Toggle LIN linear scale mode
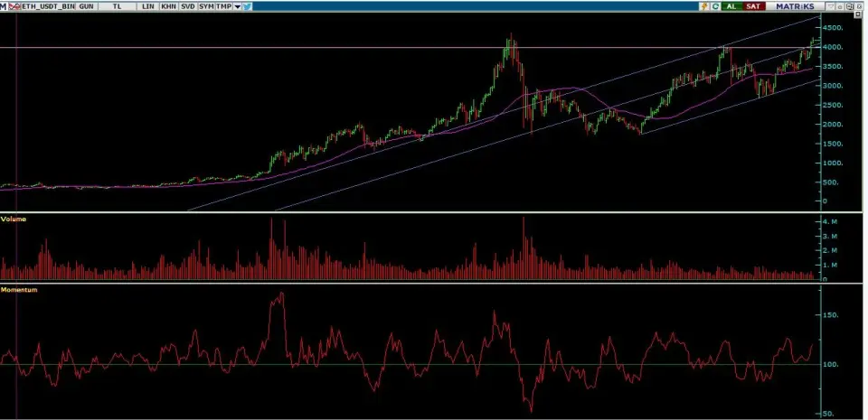Screen dimensions: 868x420 click(147, 5)
